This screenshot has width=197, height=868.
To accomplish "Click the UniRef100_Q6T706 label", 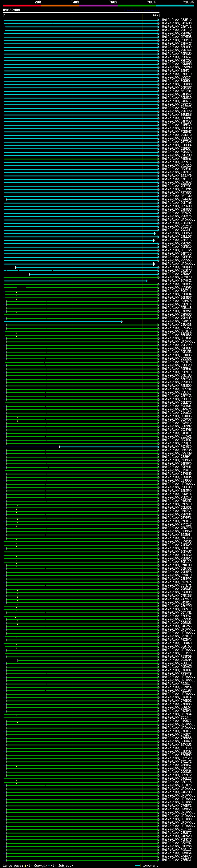I will point(176,142).
